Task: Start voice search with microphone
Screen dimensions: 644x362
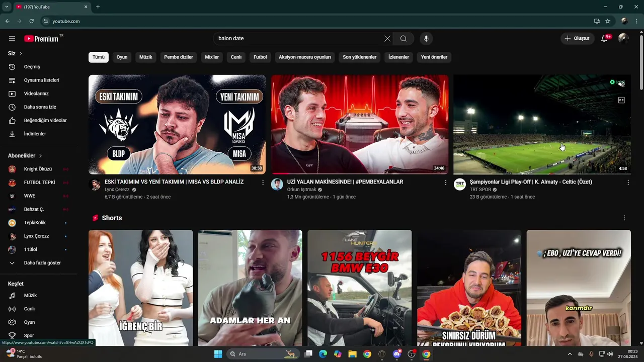Action: point(426,38)
